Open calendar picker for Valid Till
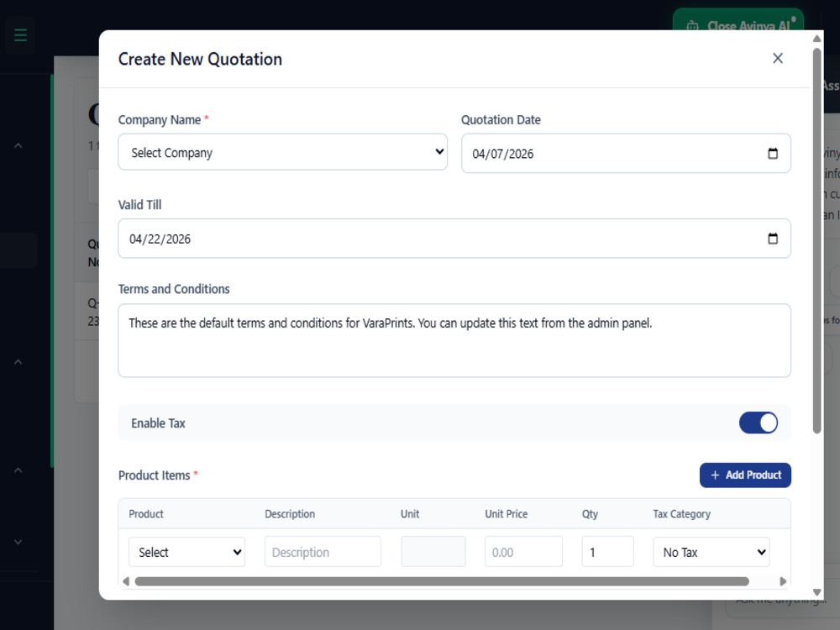The image size is (840, 630). [773, 239]
